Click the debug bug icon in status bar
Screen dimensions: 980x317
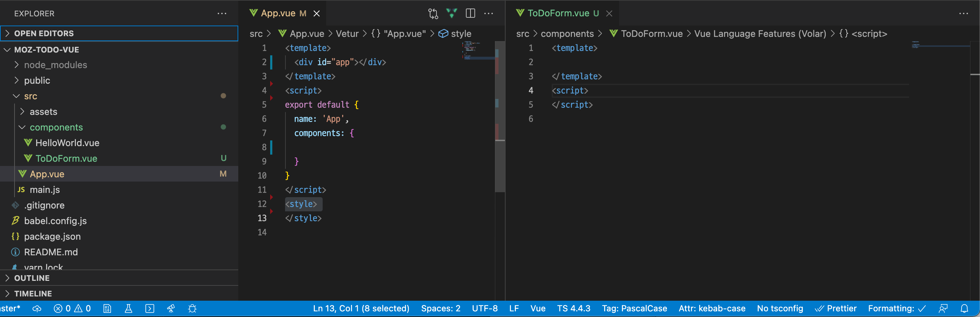coord(193,308)
